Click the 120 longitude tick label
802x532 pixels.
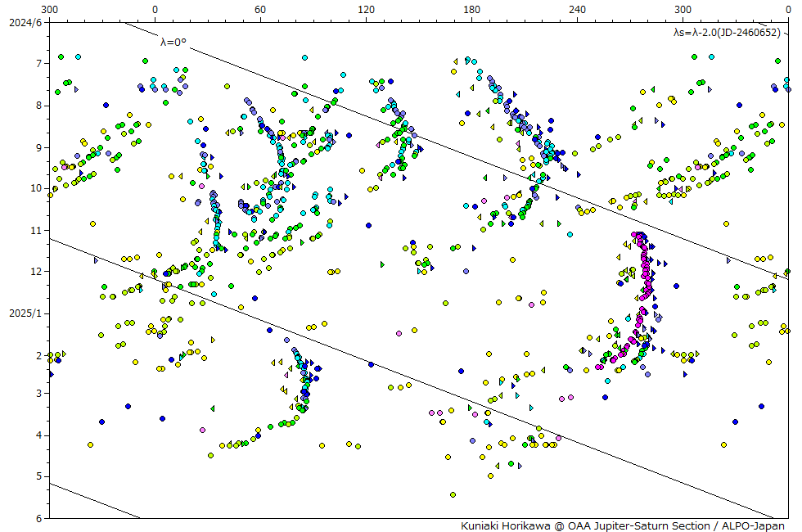[366, 10]
